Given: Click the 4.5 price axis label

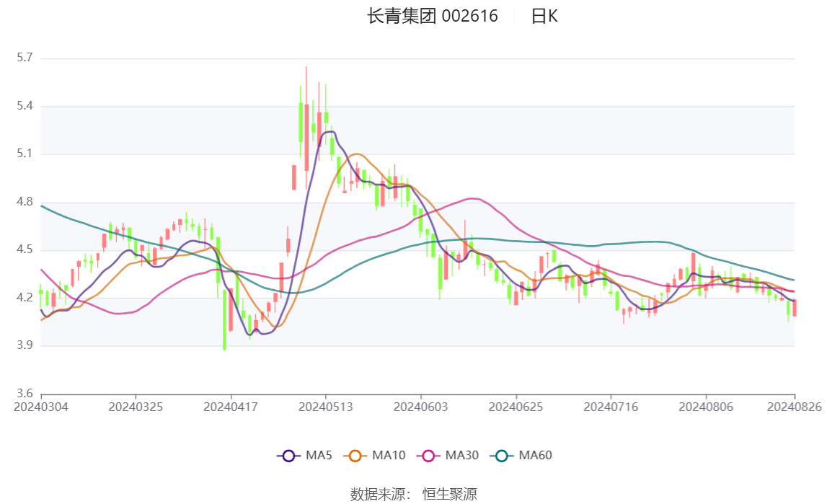Looking at the screenshot, I should [25, 249].
